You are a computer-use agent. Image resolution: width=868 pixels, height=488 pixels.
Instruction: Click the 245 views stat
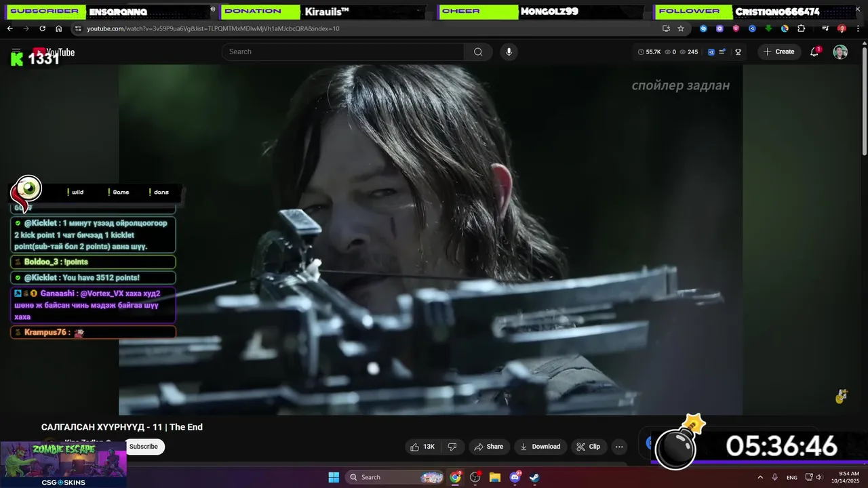[x=689, y=52]
